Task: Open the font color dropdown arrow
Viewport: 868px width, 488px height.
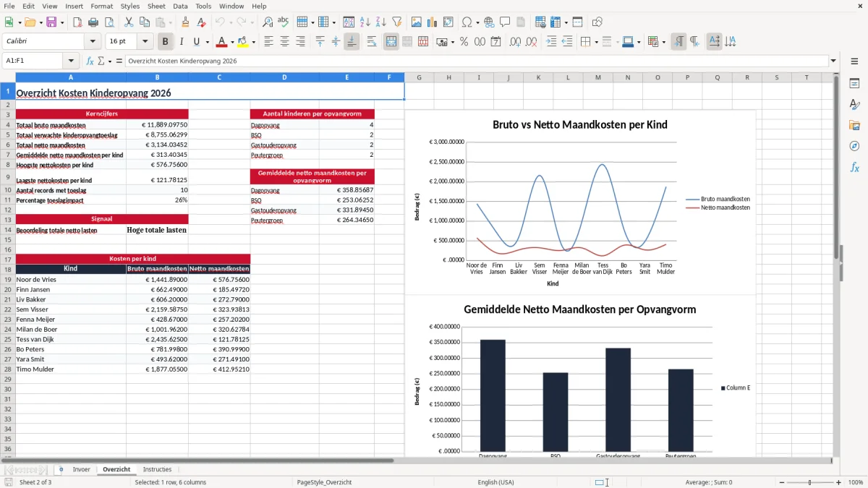Action: (231, 42)
